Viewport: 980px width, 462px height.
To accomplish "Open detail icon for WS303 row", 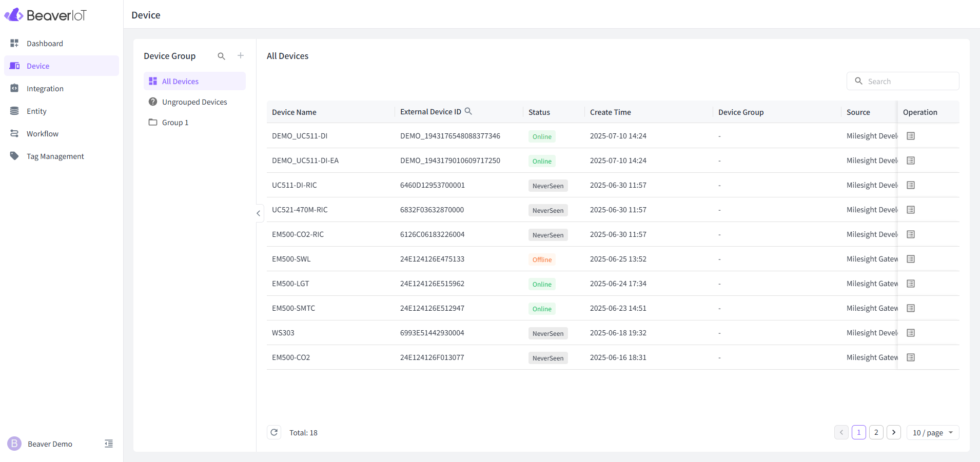I will point(911,333).
